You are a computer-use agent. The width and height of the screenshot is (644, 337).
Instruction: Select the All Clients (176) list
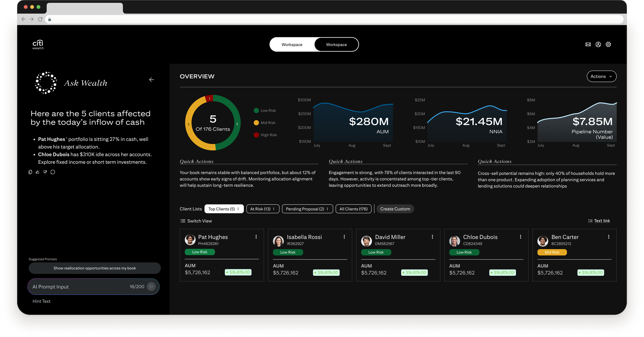353,209
